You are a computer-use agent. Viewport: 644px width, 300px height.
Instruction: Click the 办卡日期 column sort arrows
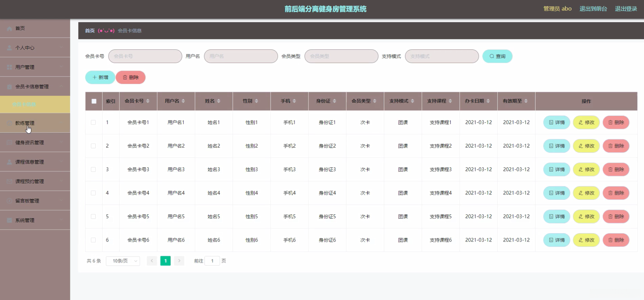click(x=488, y=101)
